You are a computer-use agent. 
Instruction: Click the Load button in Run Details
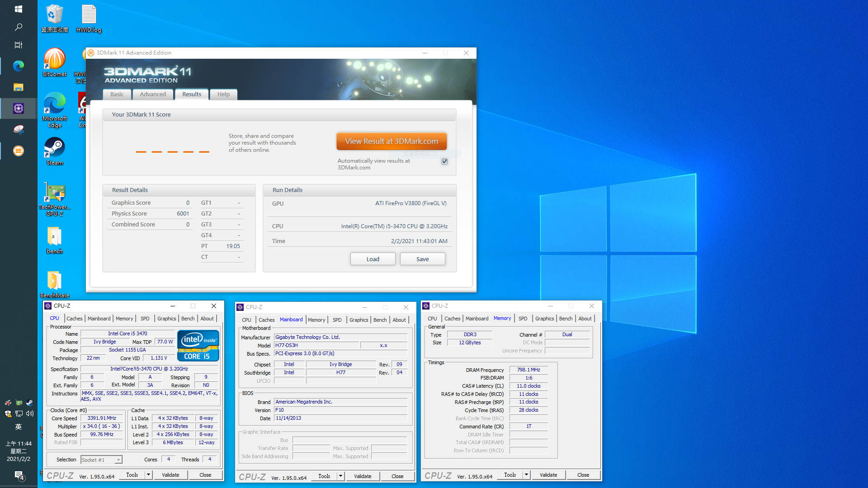[x=373, y=259]
